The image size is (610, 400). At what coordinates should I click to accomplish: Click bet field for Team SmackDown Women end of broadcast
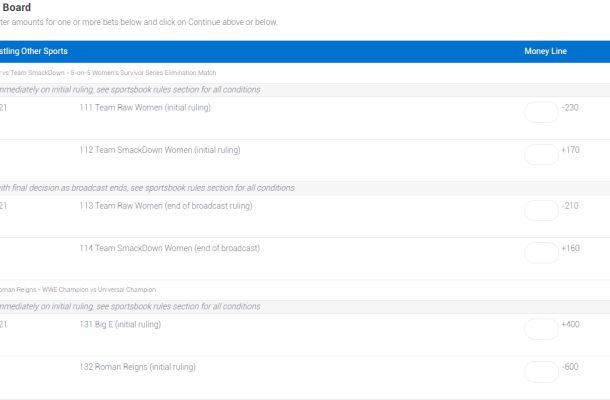(x=541, y=253)
